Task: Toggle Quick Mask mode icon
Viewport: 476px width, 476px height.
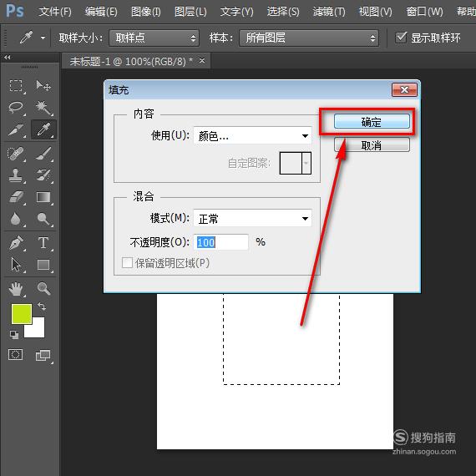Action: [16, 354]
